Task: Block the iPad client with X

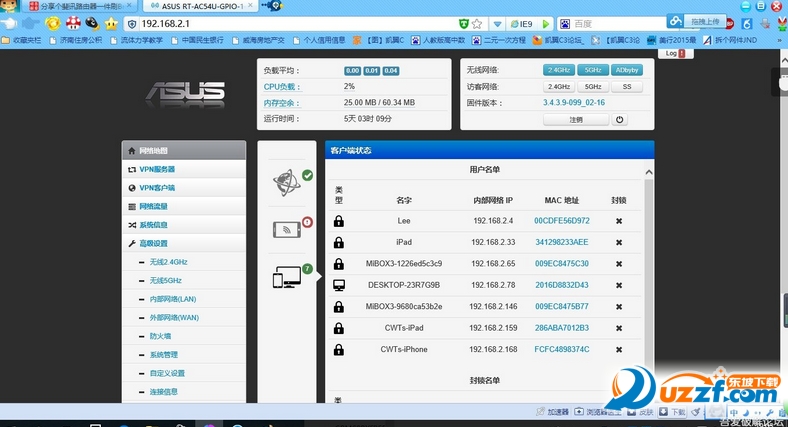Action: [619, 243]
